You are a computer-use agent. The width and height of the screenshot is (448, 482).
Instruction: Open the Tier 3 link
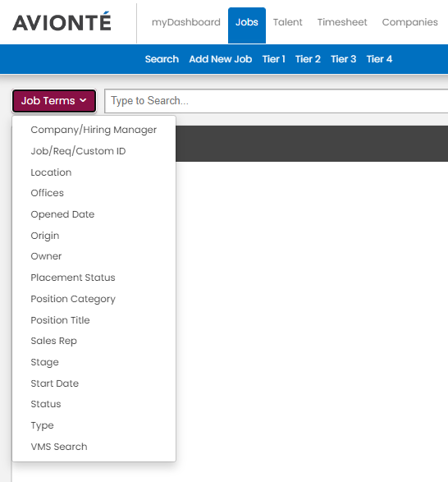coord(343,59)
